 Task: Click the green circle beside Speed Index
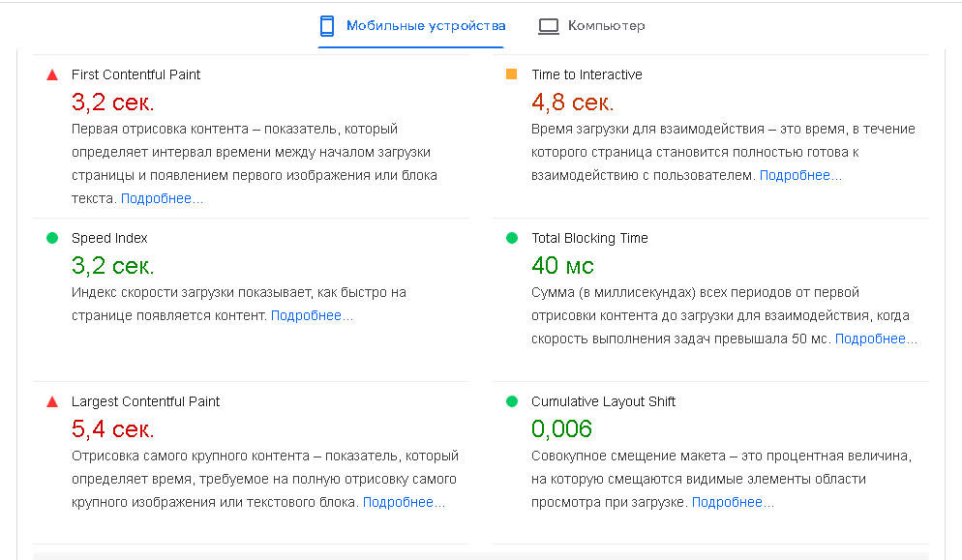pos(52,238)
